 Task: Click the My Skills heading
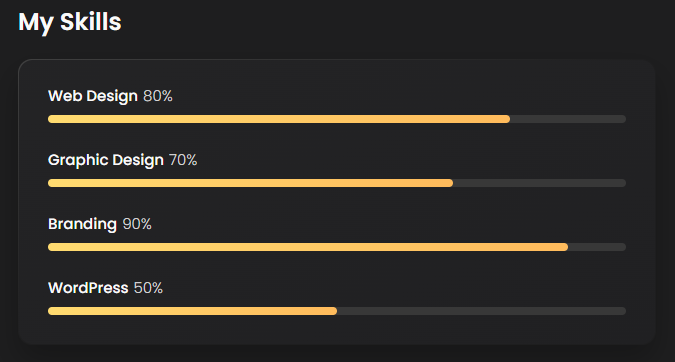(70, 22)
